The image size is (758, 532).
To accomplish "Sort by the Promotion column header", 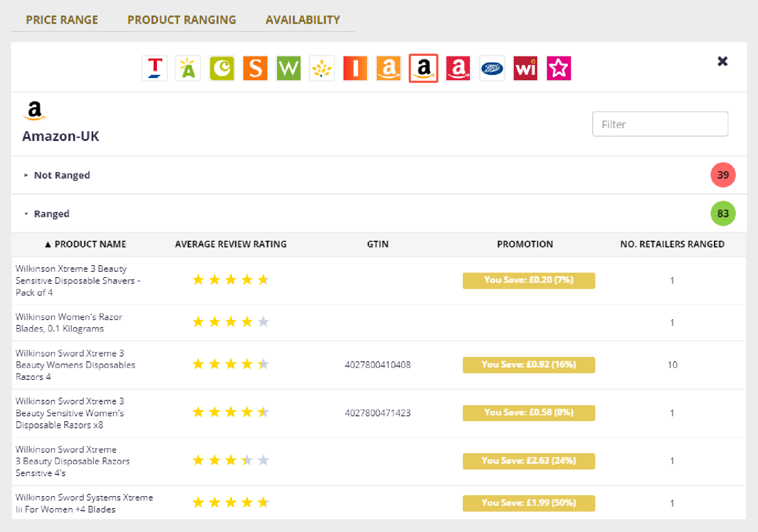I will [x=525, y=244].
